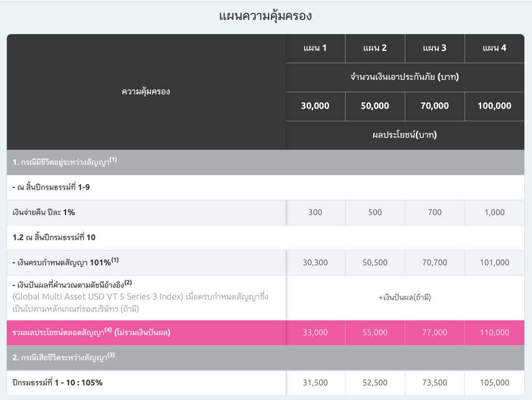Click the แผน 3 column header
Image resolution: width=532 pixels, height=400 pixels.
tap(435, 48)
